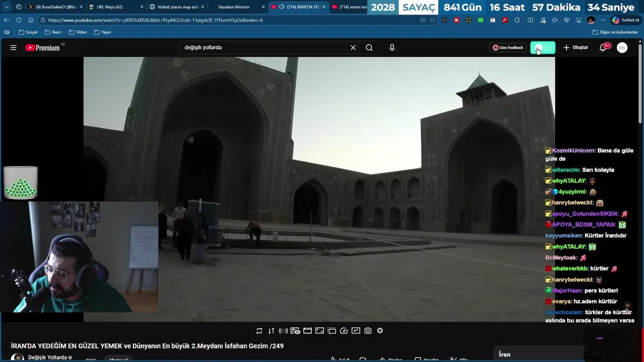This screenshot has height=362, width=644.
Task: Open the playback speed gauge icon
Action: pos(344,331)
